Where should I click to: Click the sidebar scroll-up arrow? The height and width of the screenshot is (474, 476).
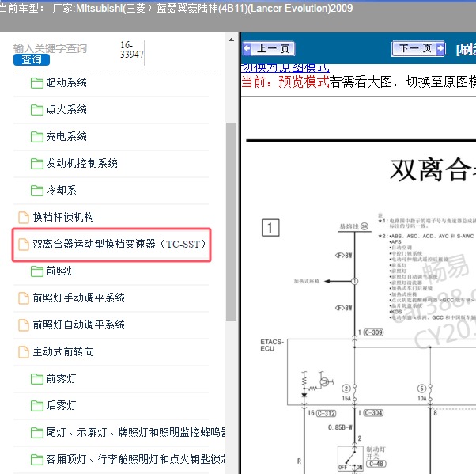coord(231,40)
